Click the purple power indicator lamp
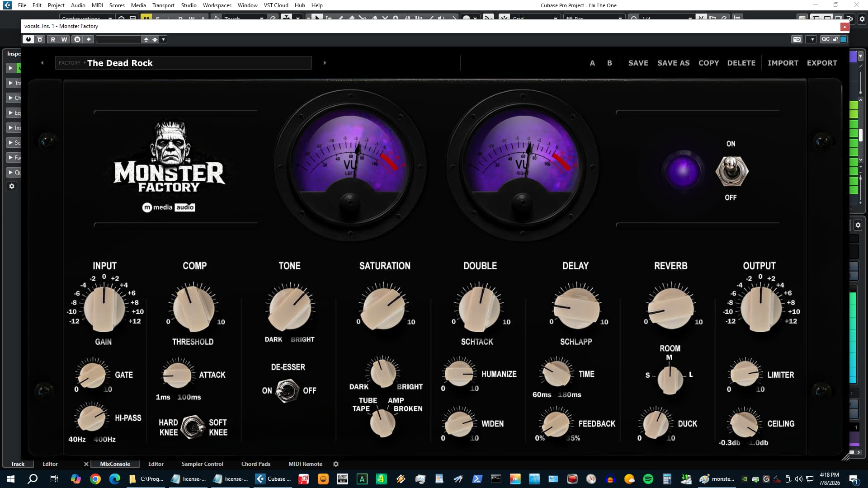This screenshot has width=868, height=488. tap(683, 172)
